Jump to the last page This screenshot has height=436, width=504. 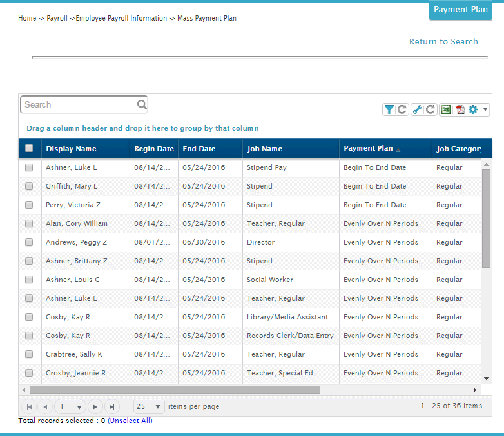pyautogui.click(x=111, y=406)
